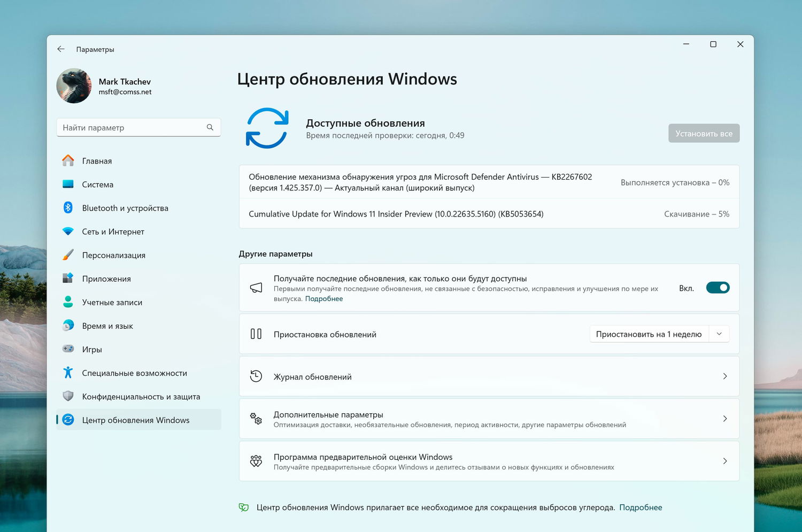Open Программа предварительной оценки via chevron
The height and width of the screenshot is (532, 802).
pyautogui.click(x=725, y=461)
